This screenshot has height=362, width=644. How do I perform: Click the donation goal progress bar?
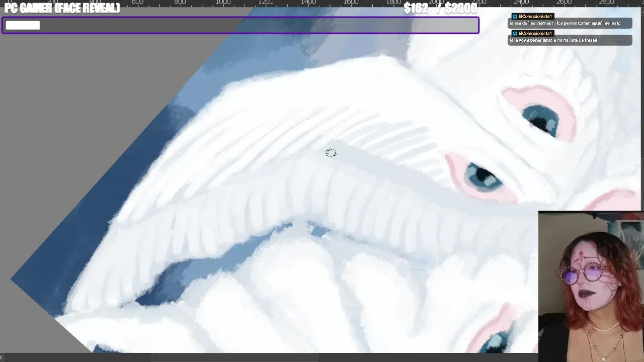click(x=240, y=26)
